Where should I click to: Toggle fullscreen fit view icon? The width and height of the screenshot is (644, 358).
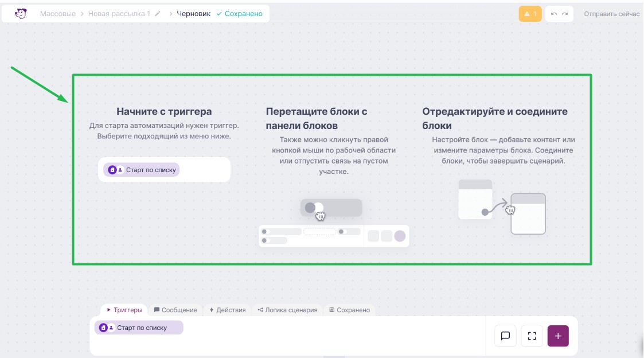point(532,336)
